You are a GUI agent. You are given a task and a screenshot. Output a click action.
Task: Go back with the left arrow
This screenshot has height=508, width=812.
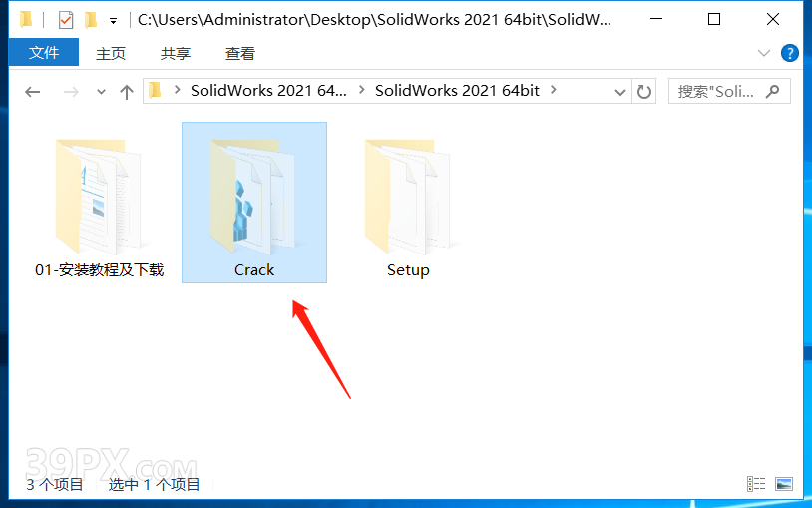pos(33,92)
